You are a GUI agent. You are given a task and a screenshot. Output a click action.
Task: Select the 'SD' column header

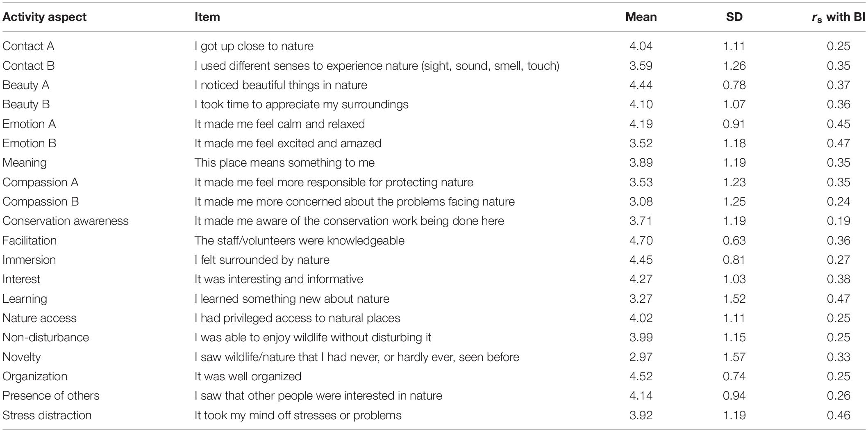click(734, 17)
